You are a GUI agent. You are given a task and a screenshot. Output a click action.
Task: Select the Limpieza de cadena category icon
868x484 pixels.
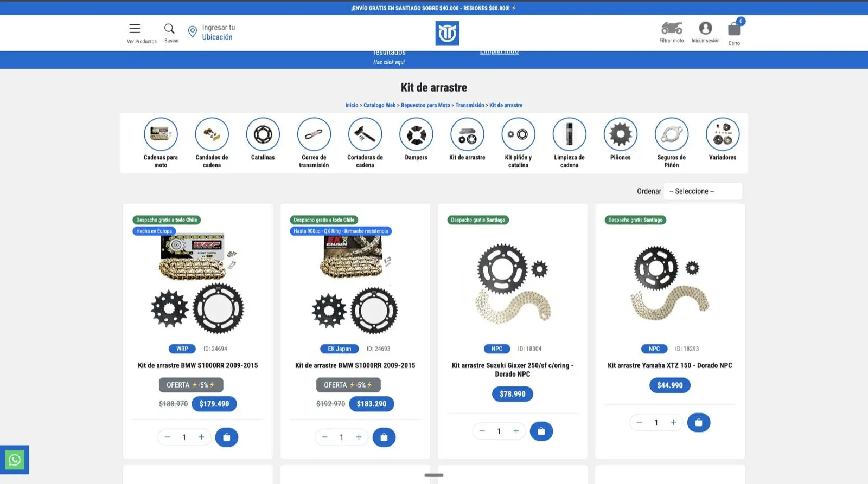coord(569,134)
